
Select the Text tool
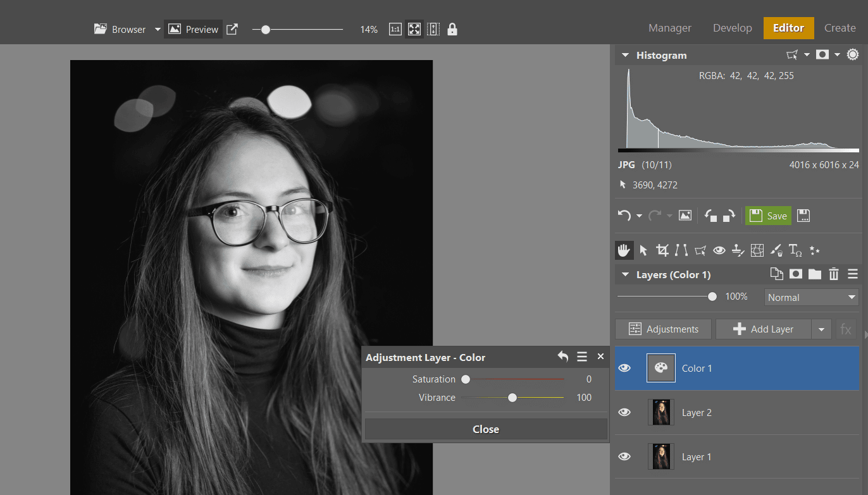click(x=795, y=250)
